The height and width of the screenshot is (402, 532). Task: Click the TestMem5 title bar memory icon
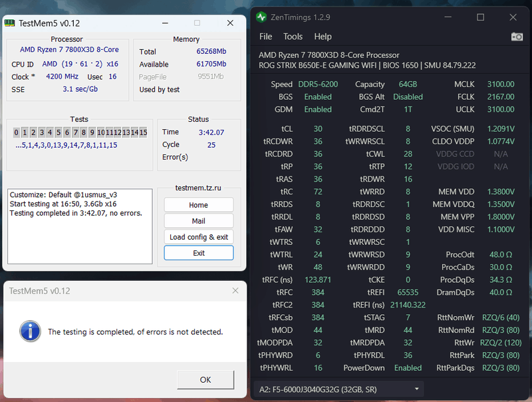point(9,23)
